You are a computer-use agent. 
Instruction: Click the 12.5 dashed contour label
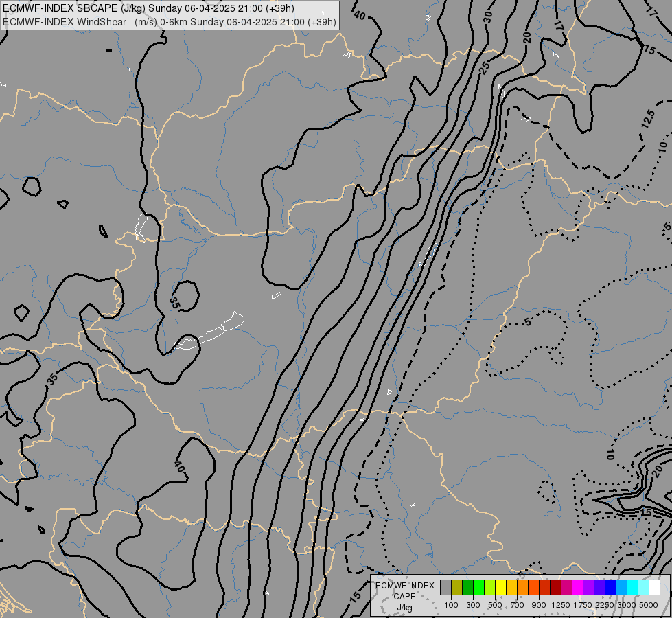click(648, 119)
